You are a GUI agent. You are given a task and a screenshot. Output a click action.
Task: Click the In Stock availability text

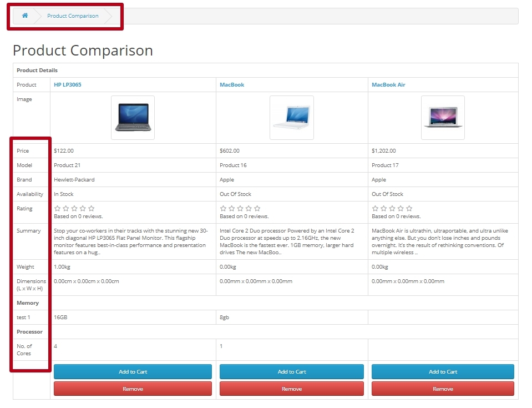[x=63, y=194]
